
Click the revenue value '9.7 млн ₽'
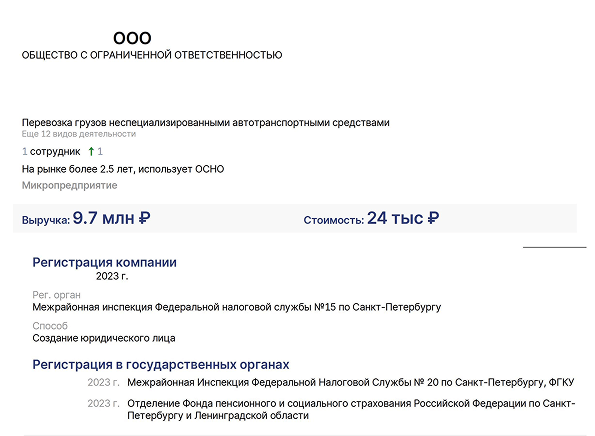pyautogui.click(x=112, y=218)
